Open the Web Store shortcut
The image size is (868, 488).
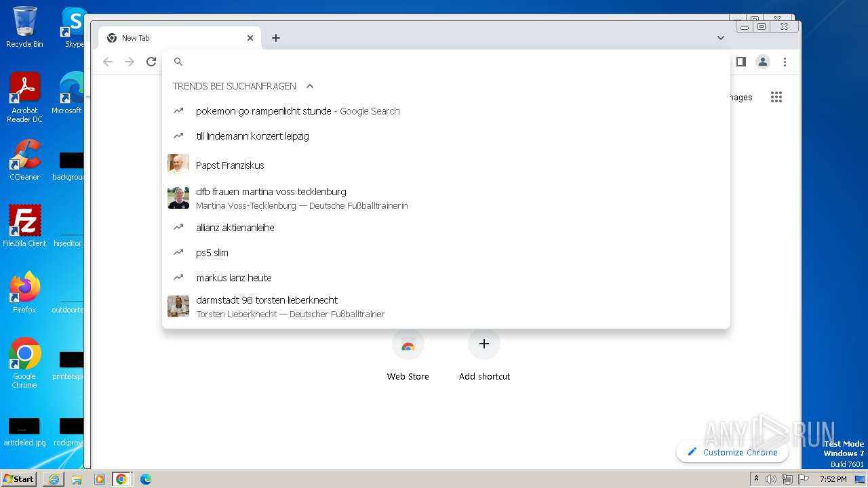point(408,355)
